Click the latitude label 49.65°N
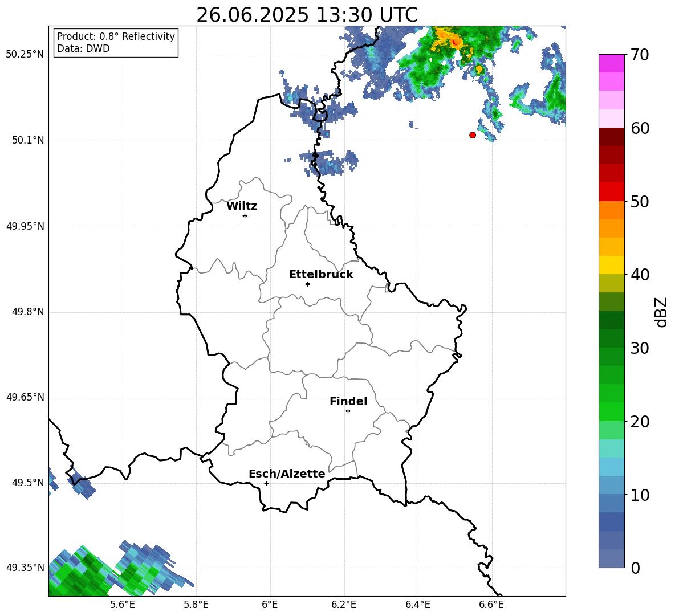 pos(25,397)
